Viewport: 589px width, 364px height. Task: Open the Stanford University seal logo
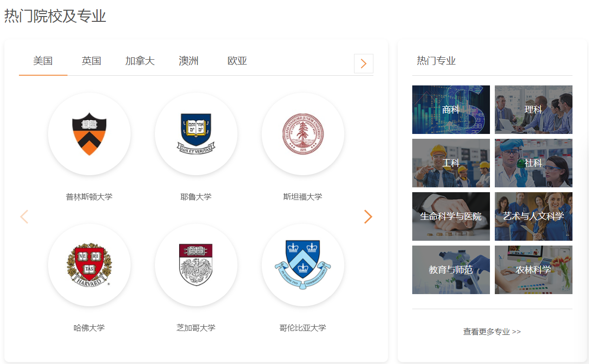click(303, 134)
